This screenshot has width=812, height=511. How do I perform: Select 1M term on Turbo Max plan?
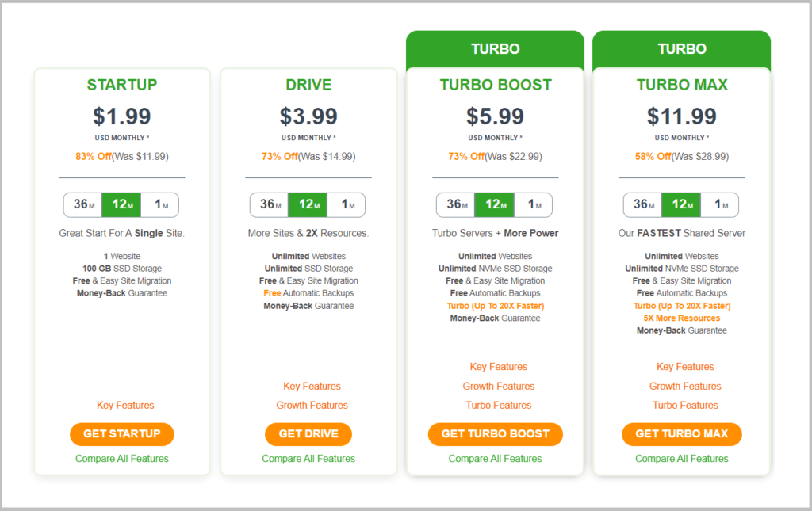(x=719, y=204)
